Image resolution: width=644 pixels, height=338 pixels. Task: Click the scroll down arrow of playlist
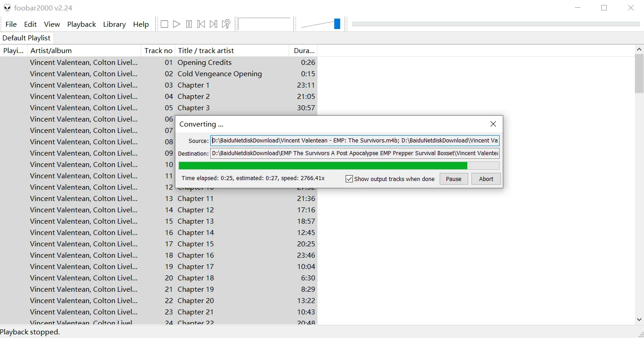pos(639,319)
